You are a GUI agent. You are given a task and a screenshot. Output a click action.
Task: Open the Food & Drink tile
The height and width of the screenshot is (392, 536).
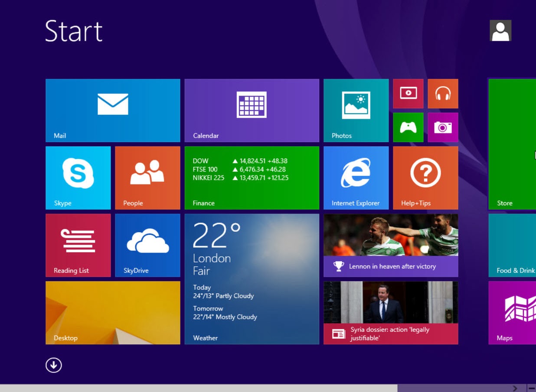click(512, 245)
